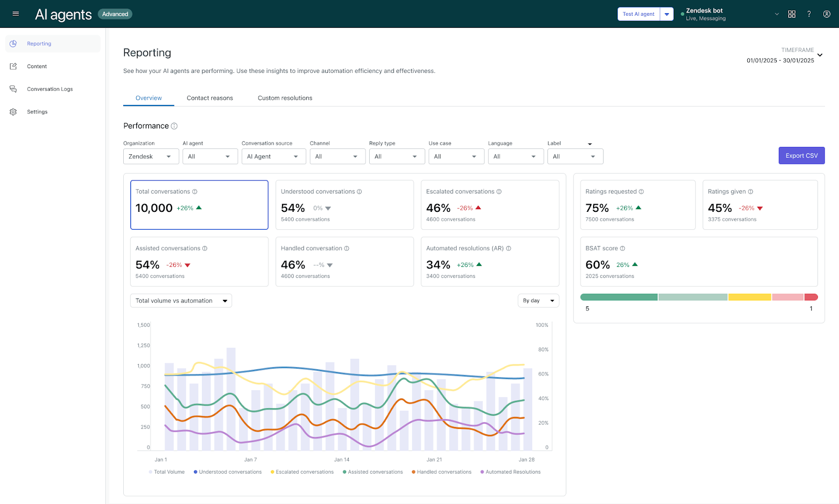The image size is (839, 504).
Task: Select the Reporting icon in the sidebar
Action: pyautogui.click(x=13, y=44)
